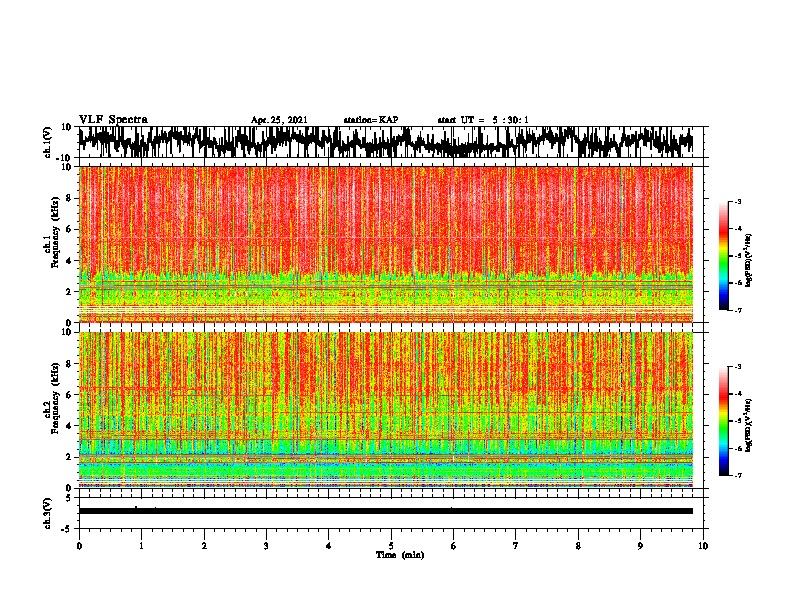Screen dimensions: 792x612
Task: Click the time axis tick label "10"
Action: [703, 546]
